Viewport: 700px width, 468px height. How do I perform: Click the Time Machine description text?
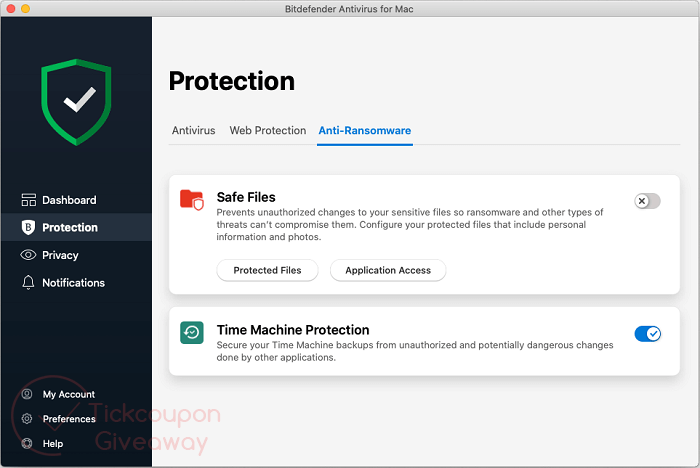coord(415,351)
